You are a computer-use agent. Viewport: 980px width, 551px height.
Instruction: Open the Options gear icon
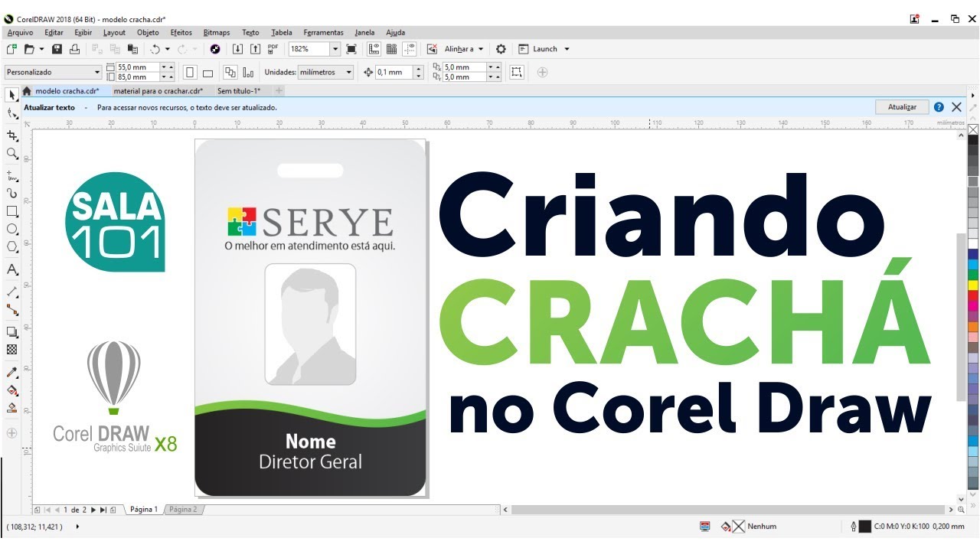coord(501,49)
